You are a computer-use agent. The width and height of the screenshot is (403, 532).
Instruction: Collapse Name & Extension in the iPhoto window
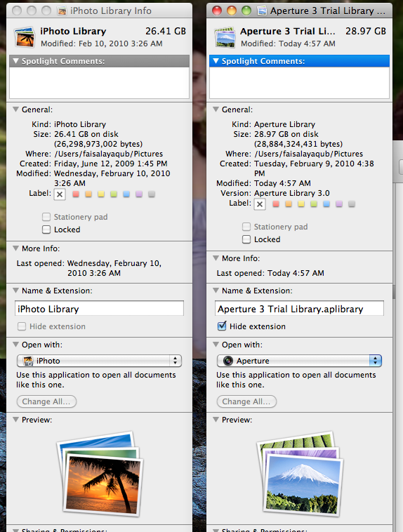(x=15, y=291)
